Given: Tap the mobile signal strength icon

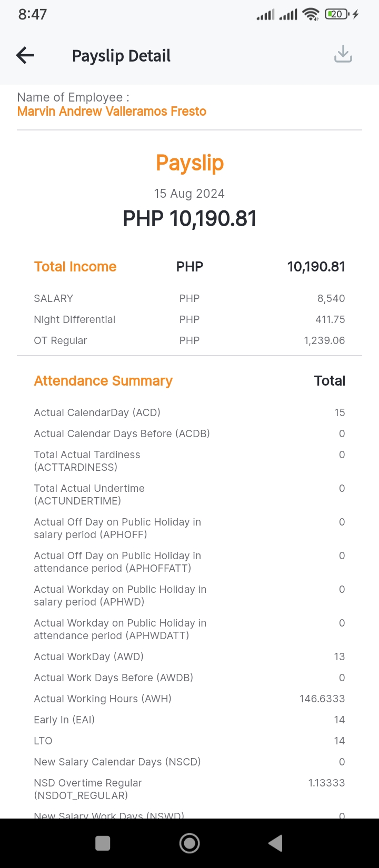Looking at the screenshot, I should [265, 15].
